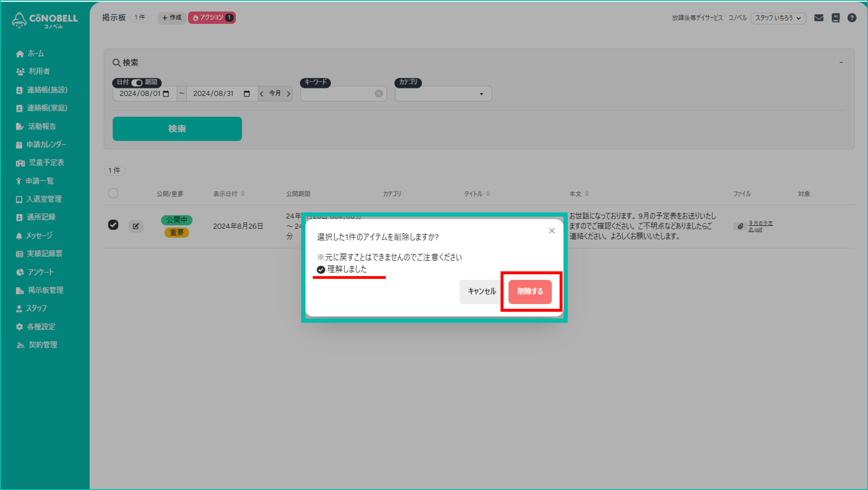This screenshot has height=490, width=868.
Task: Click the アンケート pie chart icon
Action: pos(20,272)
